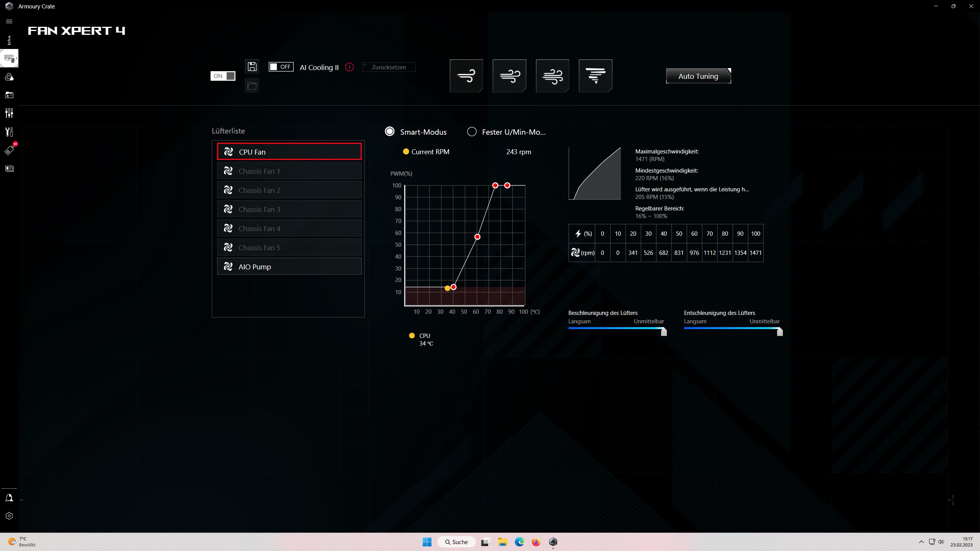980x551 pixels.
Task: Click the Zurücksetzen reset button
Action: [x=389, y=67]
